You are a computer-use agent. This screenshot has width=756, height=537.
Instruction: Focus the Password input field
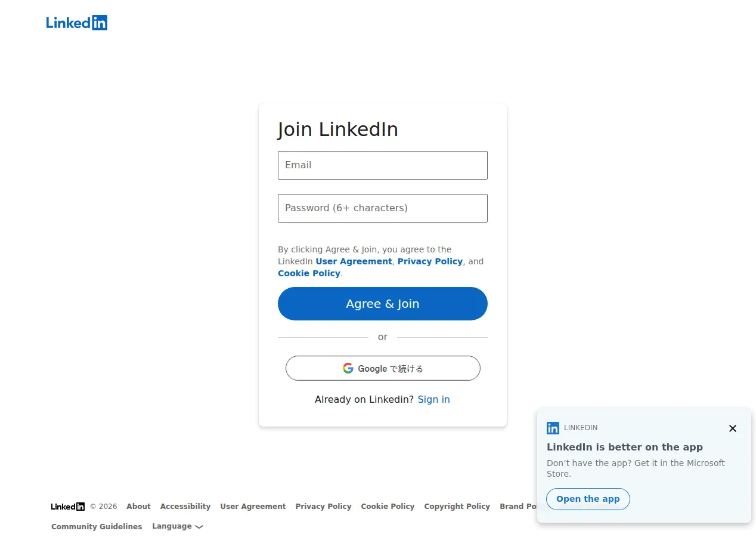[383, 208]
